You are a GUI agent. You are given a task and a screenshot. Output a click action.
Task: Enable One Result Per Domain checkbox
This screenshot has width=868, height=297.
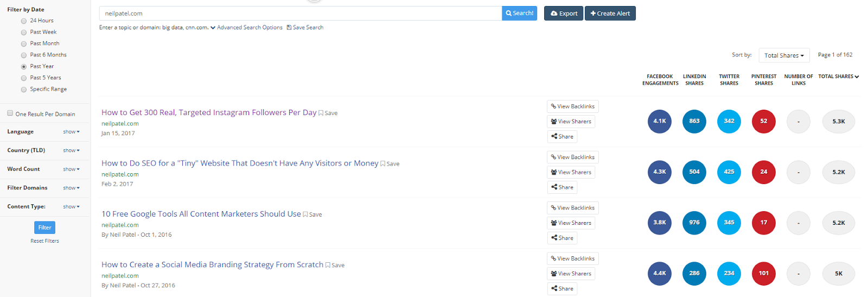tap(10, 113)
